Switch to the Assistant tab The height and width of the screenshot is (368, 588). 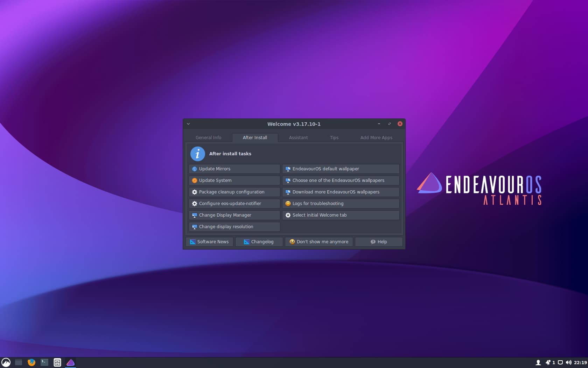pos(298,137)
